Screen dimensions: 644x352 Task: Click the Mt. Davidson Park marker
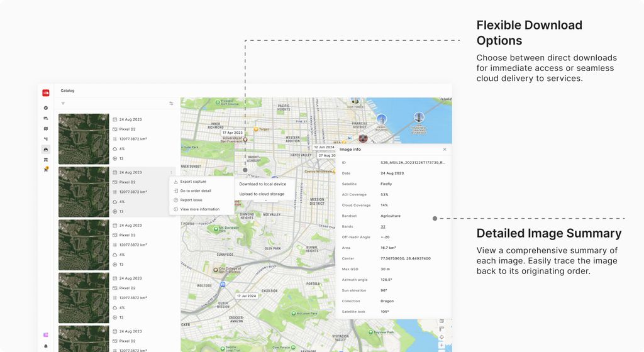(215, 228)
